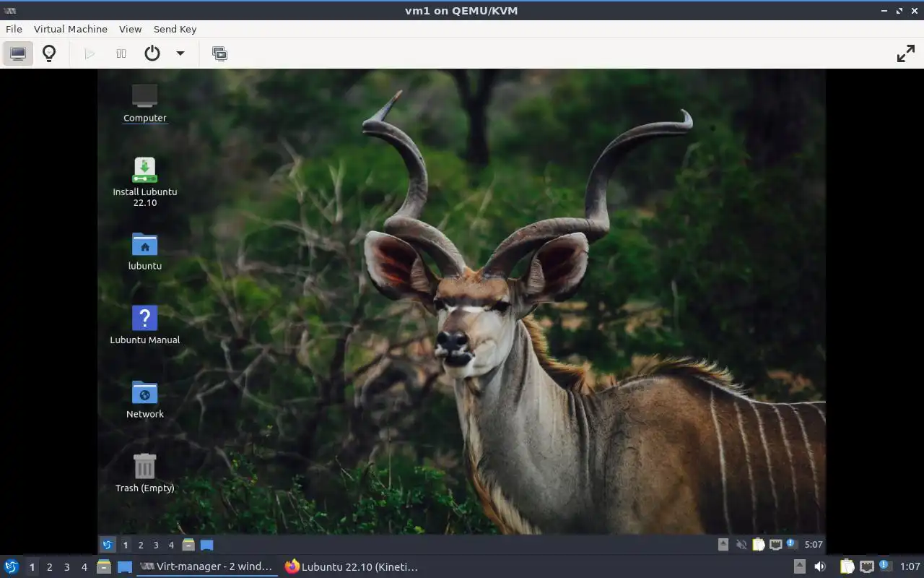Screen dimensions: 924x578
Task: Open file manager from guest panel
Action: [x=188, y=545]
